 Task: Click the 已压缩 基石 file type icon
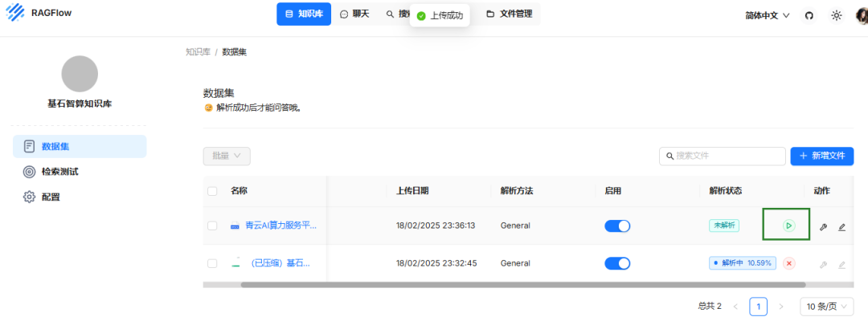click(x=235, y=263)
